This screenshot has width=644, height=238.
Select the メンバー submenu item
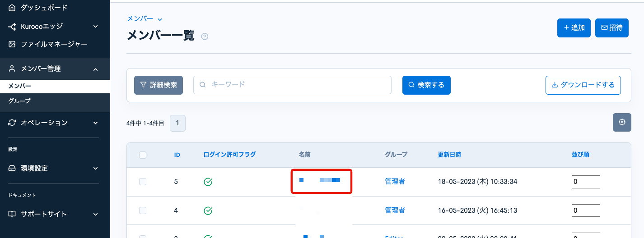pyautogui.click(x=55, y=86)
